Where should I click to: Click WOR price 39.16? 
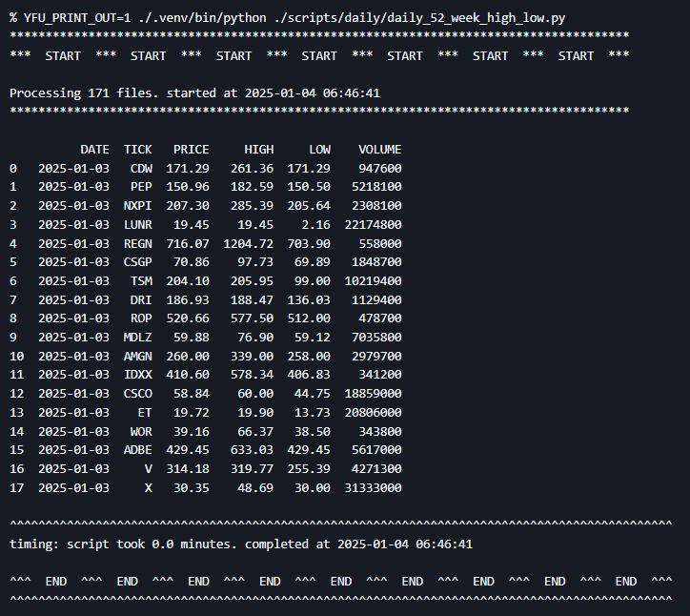tap(191, 432)
